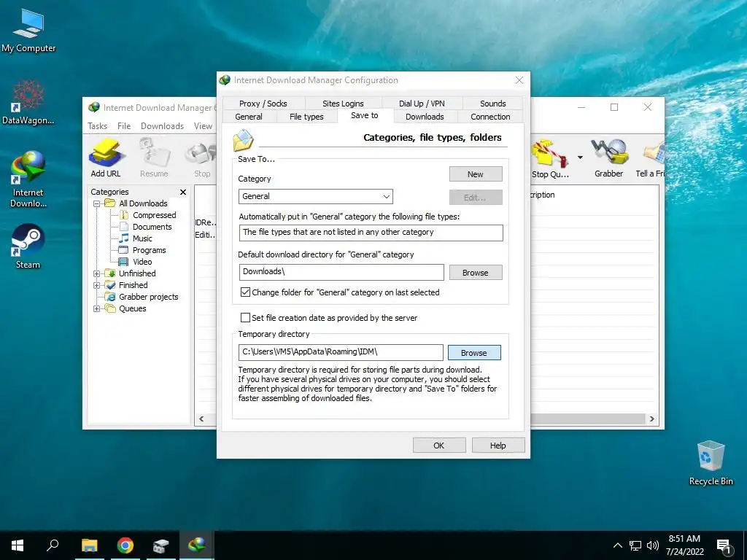Click the Resume toolbar icon
Screen dimensions: 747x560
[154, 157]
